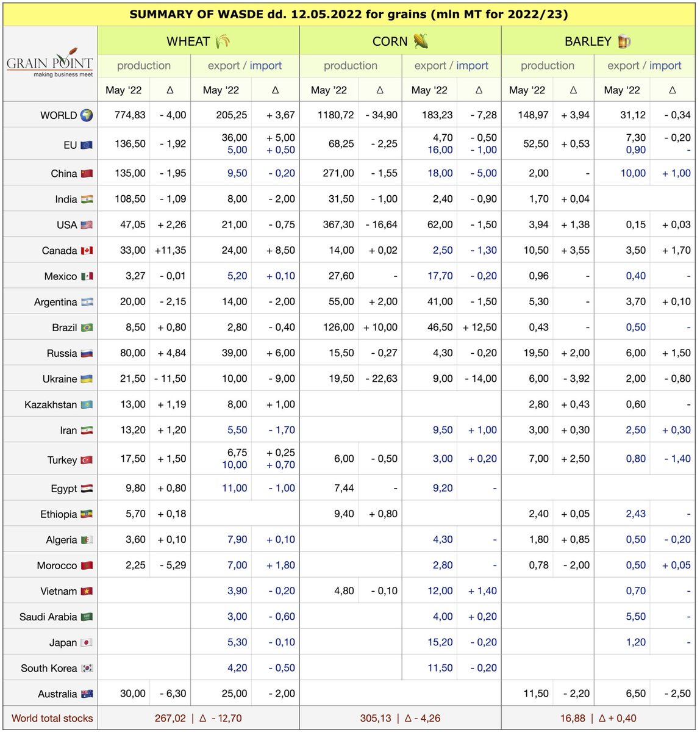Viewport: 700px width, 732px height.
Task: Click the South Korea flag icon
Action: click(x=87, y=668)
